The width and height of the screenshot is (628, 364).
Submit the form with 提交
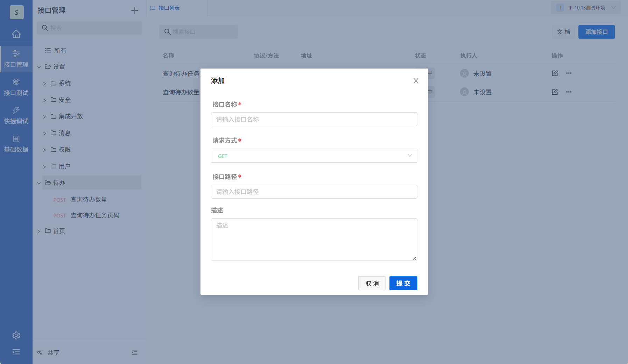click(403, 283)
